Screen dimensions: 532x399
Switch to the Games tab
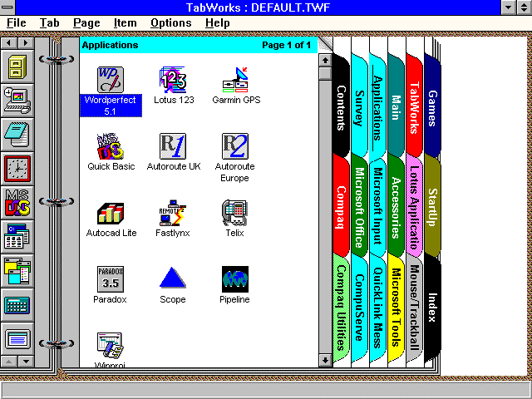432,107
